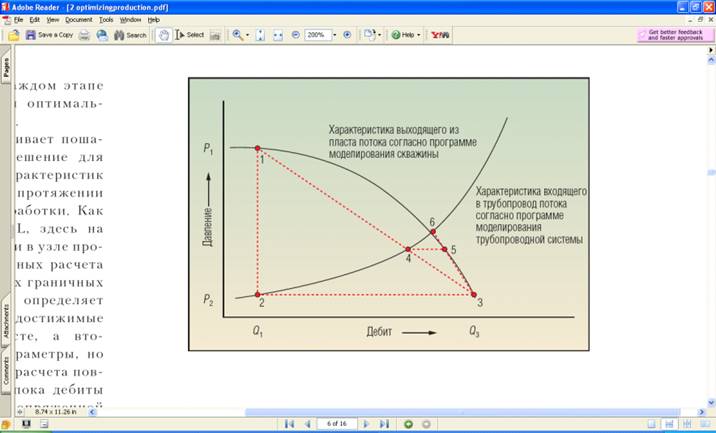Open the Tools menu
Screen dimensions: 716x433
[106, 19]
